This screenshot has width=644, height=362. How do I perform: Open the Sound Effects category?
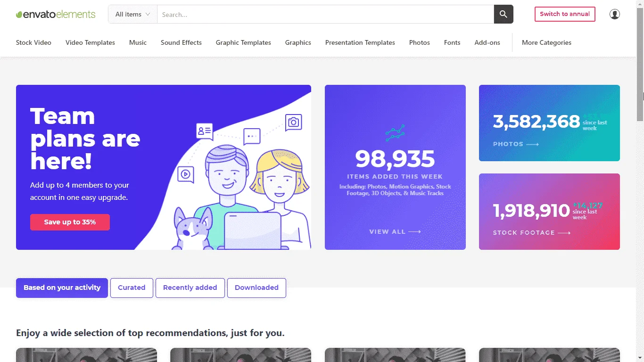(x=181, y=42)
